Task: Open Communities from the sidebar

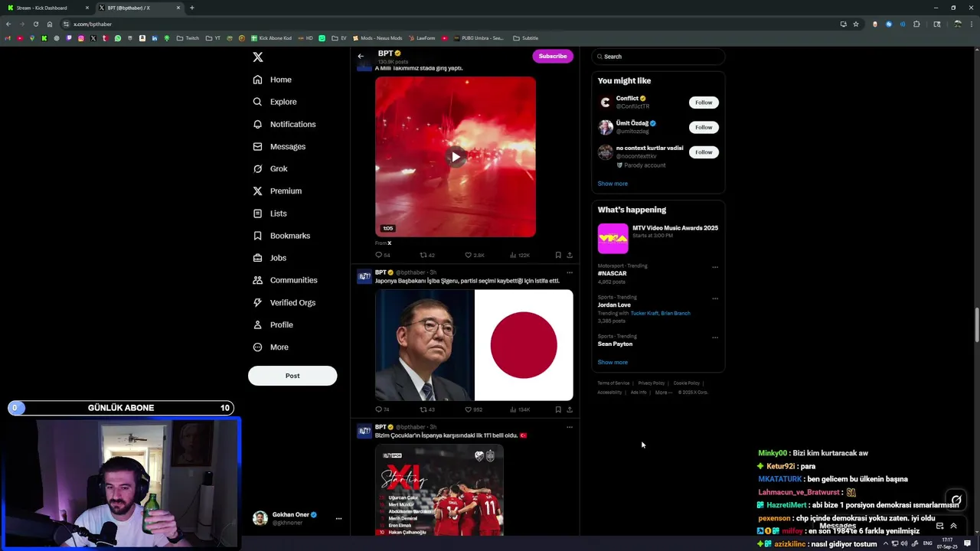Action: 285,280
